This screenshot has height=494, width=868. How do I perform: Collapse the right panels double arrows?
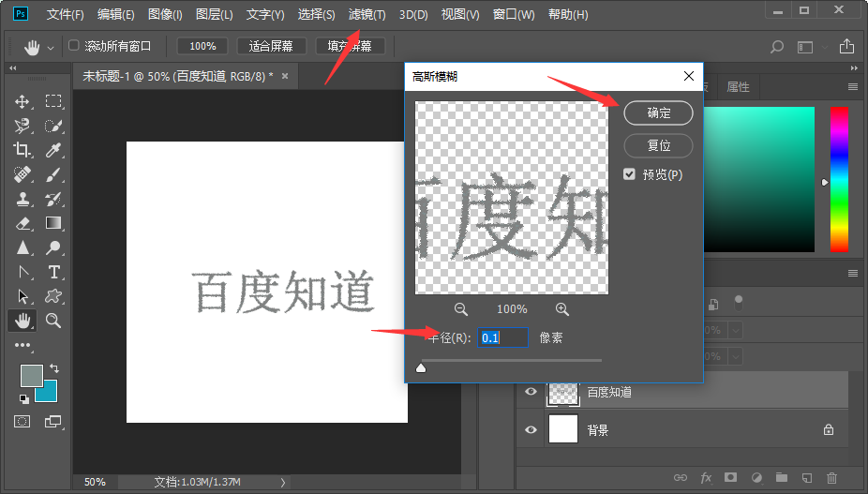coord(854,67)
